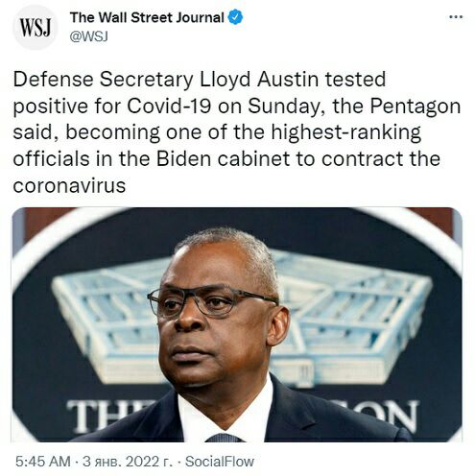Click the @WSJ handle
This screenshot has height=476, width=475.
coord(89,36)
